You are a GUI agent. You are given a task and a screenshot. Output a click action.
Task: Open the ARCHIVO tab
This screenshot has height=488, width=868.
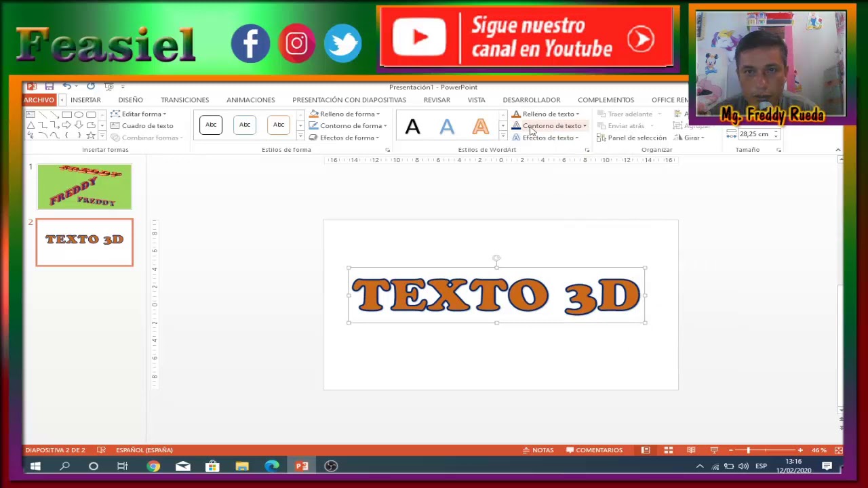(39, 100)
